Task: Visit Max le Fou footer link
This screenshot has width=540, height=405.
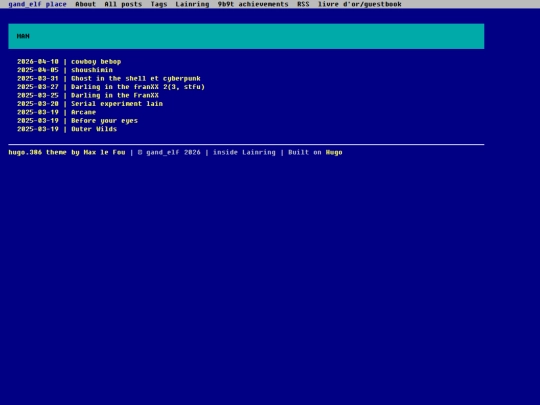Action: coord(104,152)
